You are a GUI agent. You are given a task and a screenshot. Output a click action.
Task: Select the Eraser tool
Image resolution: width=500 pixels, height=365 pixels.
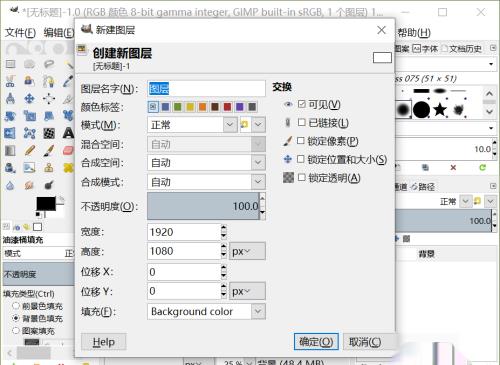coord(69,151)
